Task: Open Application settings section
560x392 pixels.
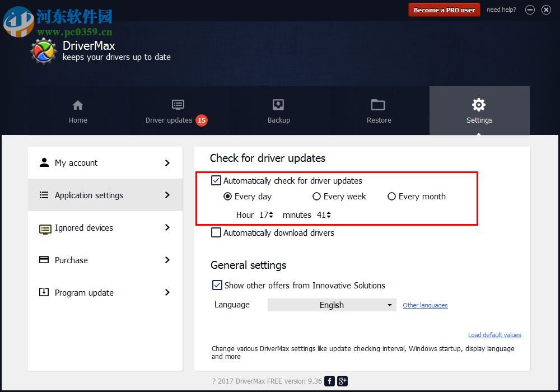Action: pyautogui.click(x=105, y=195)
